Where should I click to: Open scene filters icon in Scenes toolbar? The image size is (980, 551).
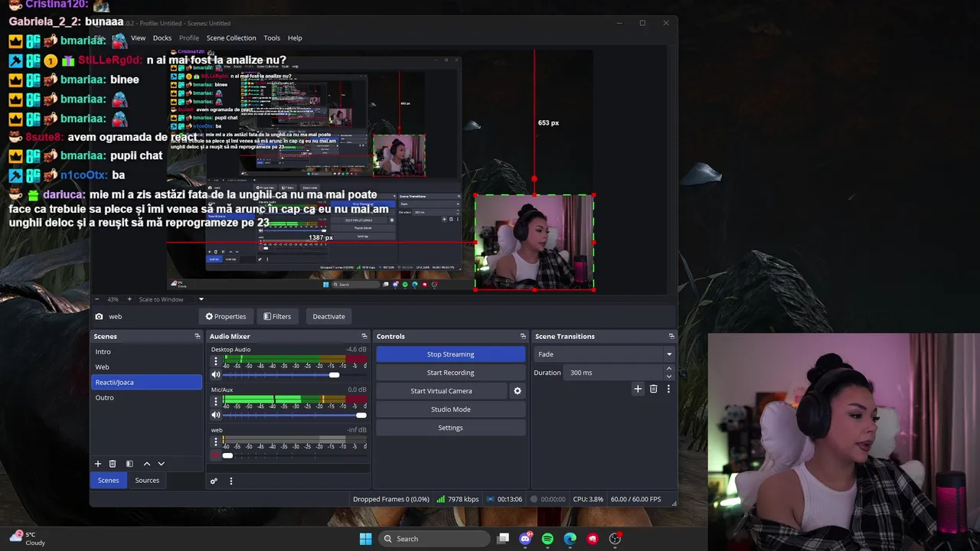click(129, 464)
